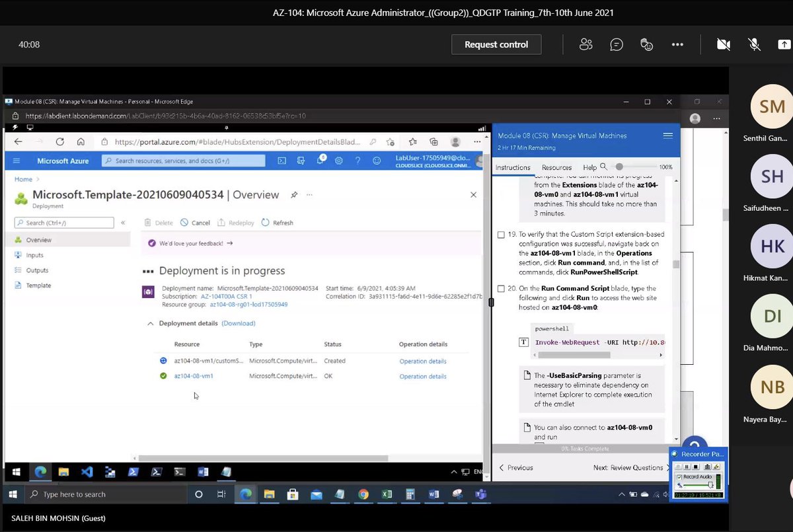This screenshot has width=793, height=532.
Task: Click the share content icon in Teams
Action: click(784, 44)
